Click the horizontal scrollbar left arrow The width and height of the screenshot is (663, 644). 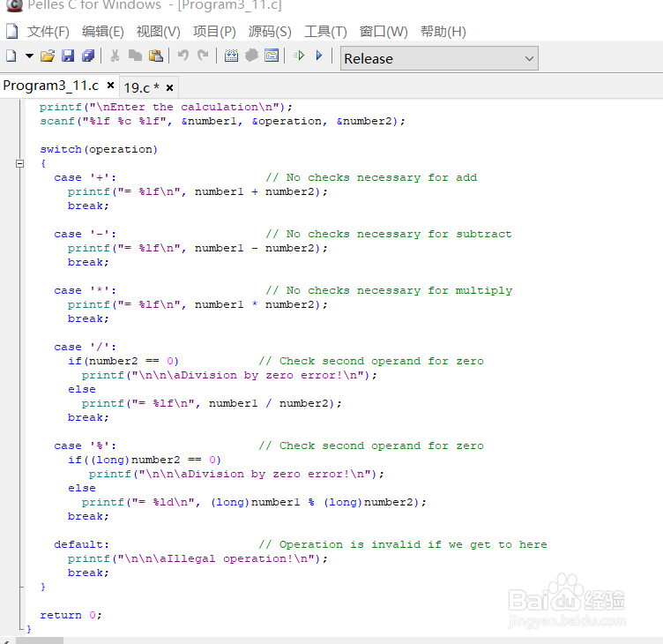tap(6, 640)
